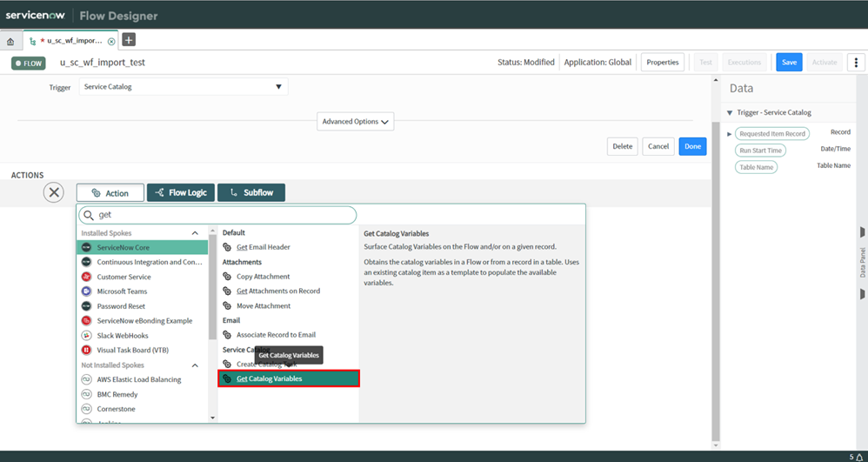The height and width of the screenshot is (462, 868).
Task: Collapse the Installed Spokes section
Action: (195, 233)
